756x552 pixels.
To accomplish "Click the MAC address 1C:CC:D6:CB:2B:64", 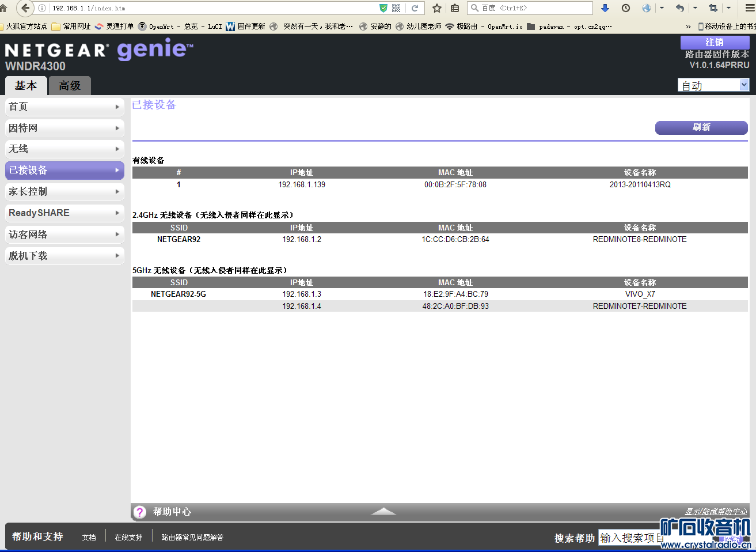I will click(455, 239).
